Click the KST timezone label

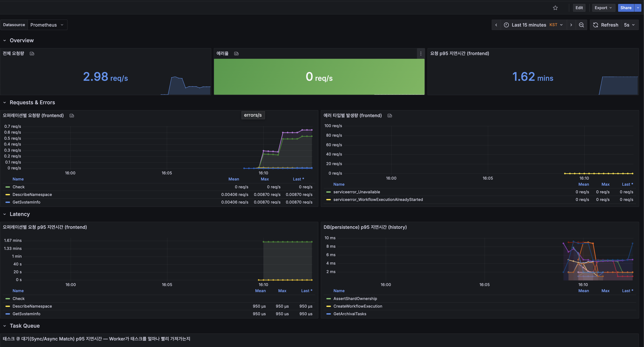tap(553, 25)
